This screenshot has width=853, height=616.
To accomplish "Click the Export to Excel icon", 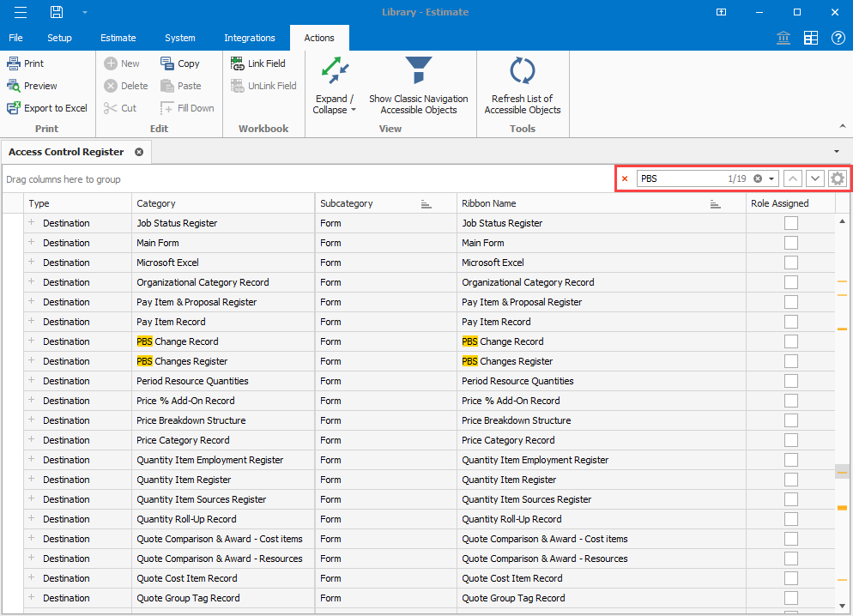I will point(14,108).
